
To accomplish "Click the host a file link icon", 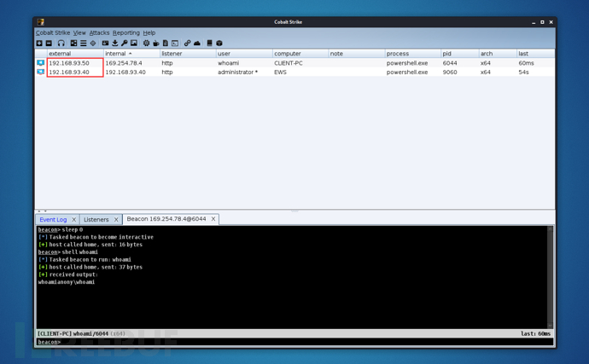I will tap(188, 43).
